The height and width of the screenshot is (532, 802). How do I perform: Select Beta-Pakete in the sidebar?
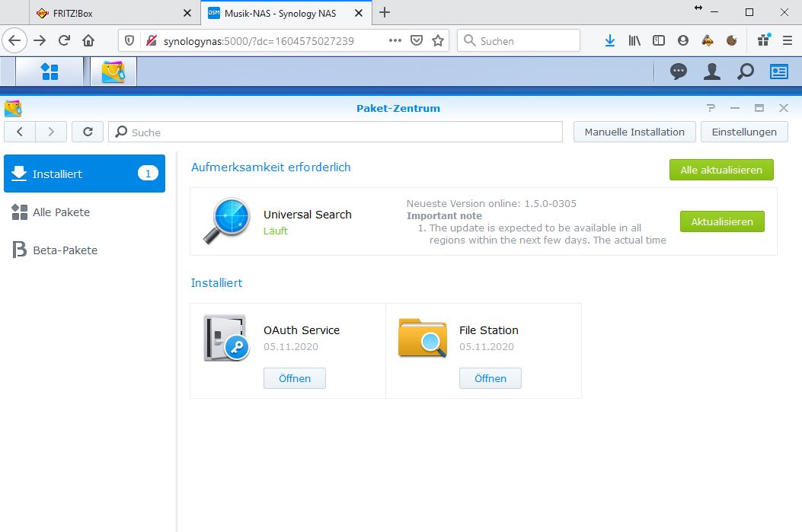(85, 250)
